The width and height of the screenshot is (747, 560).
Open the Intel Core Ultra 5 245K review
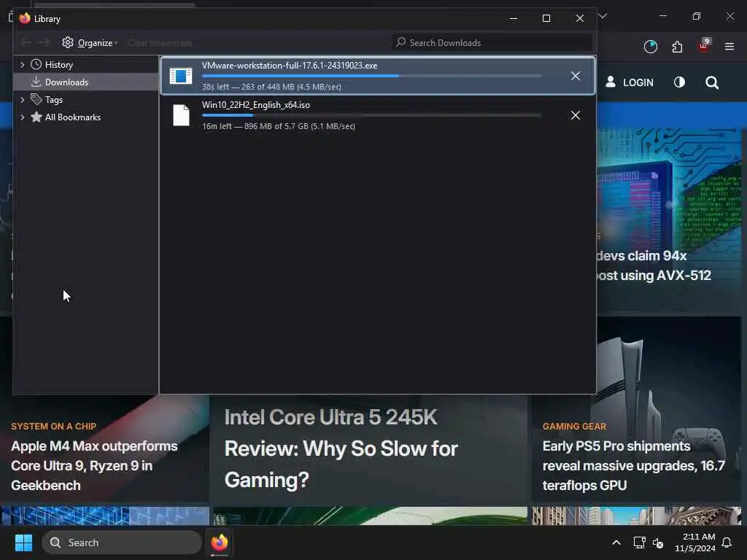pos(341,448)
